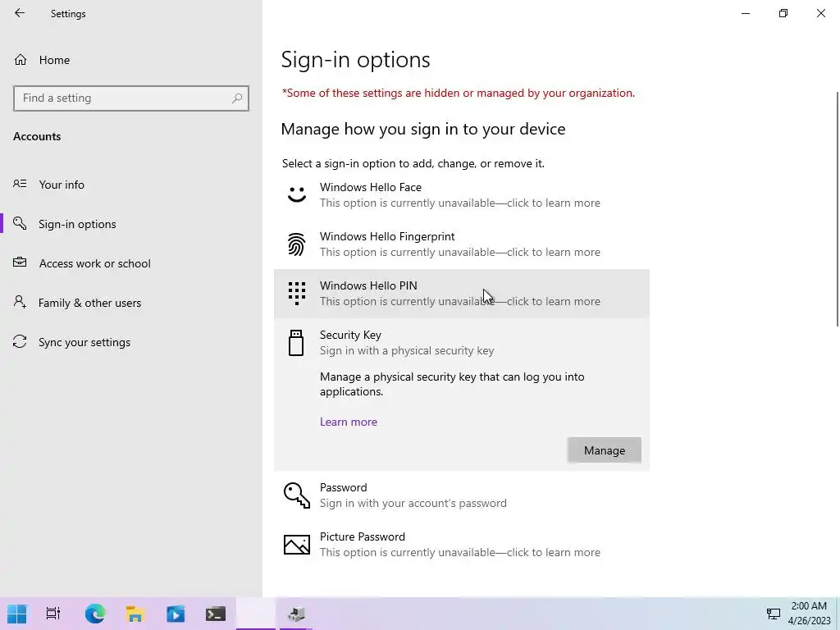Screen dimensions: 840x630
Task: Click the network tray icon
Action: tap(773, 614)
